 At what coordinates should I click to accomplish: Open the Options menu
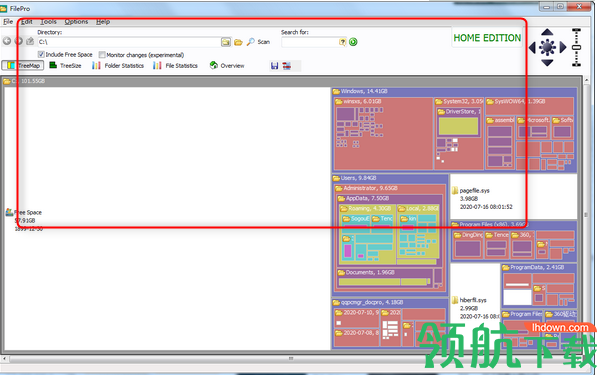(x=76, y=22)
